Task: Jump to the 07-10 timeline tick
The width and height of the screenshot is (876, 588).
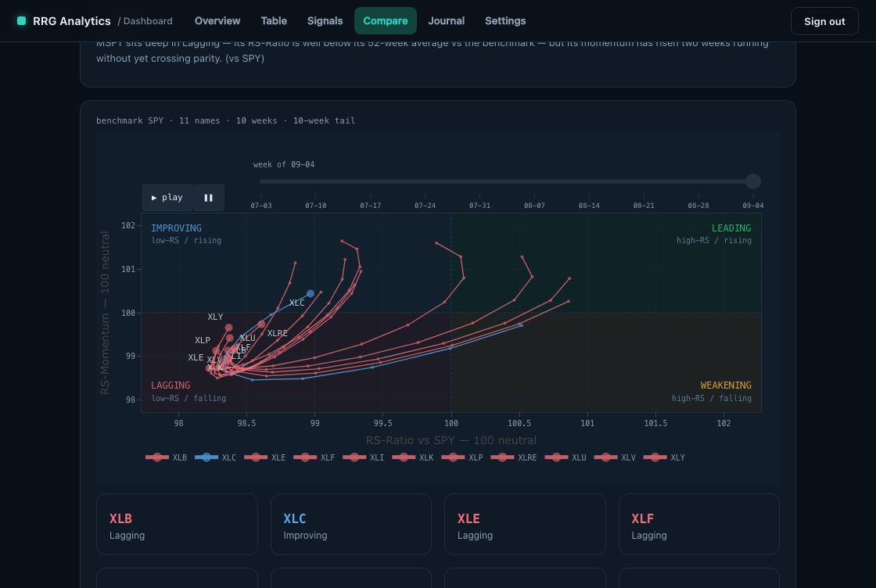Action: (x=316, y=206)
